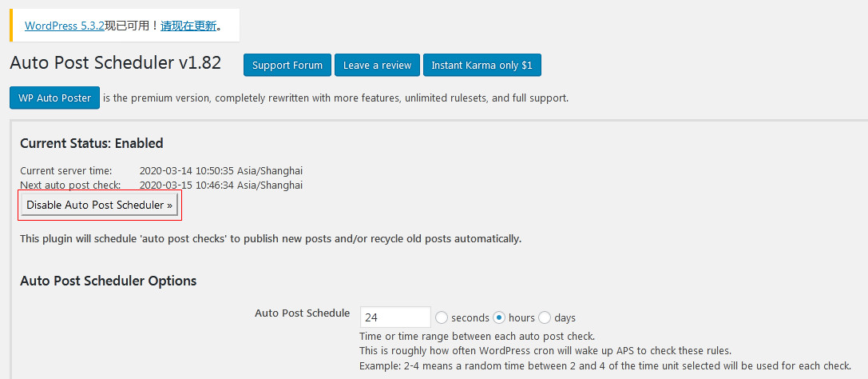
Task: Disable Auto Post Scheduler
Action: 100,205
